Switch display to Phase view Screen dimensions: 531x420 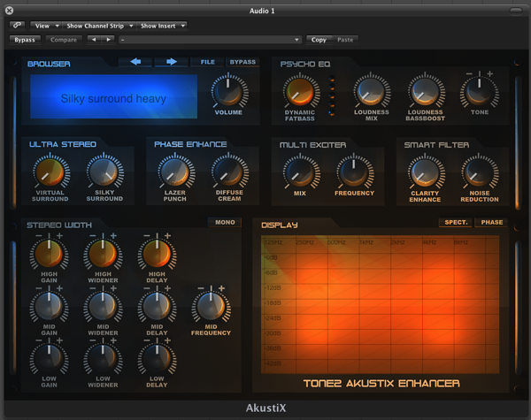[x=491, y=223]
